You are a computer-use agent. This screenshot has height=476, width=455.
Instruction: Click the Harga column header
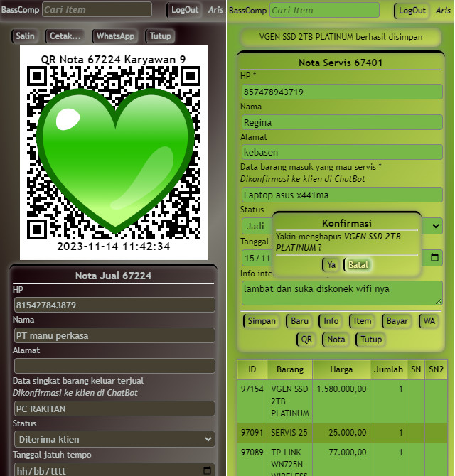[x=341, y=369]
